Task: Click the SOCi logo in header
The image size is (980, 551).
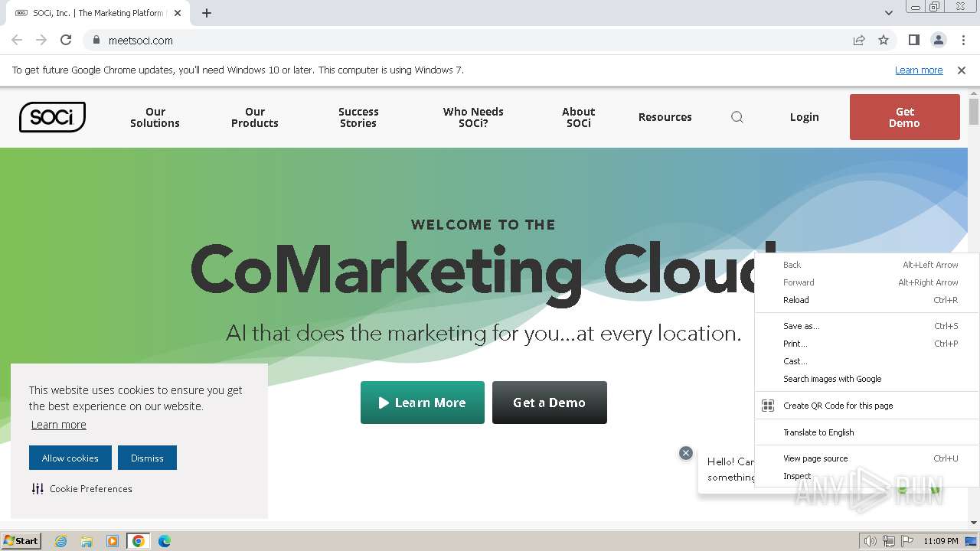Action: click(x=52, y=117)
